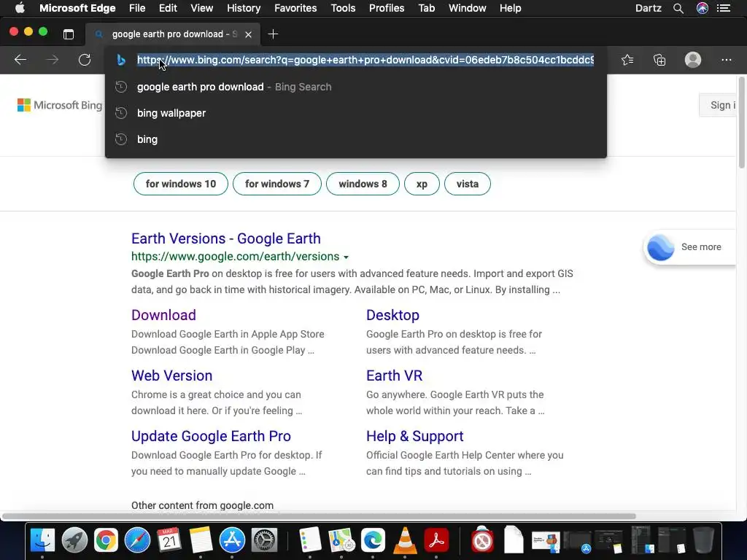Open the Web Version sublink
Screen dimensions: 747x560
(171, 376)
